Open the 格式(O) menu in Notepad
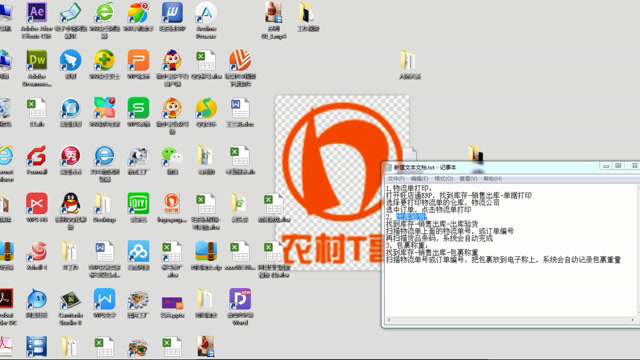The image size is (640, 360). point(444,179)
